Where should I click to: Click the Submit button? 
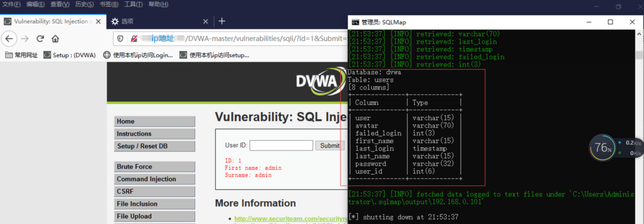(330, 145)
